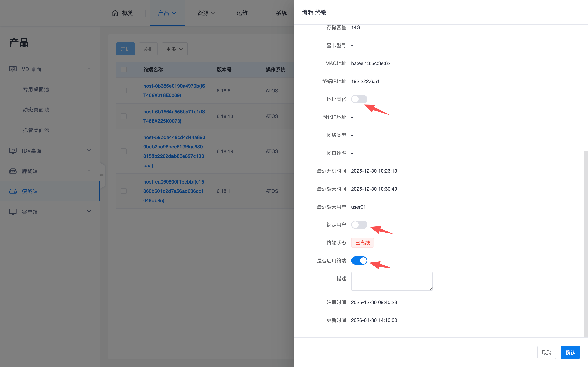Screen dimensions: 588x367
Task: Click into the 描述 text area
Action: pyautogui.click(x=392, y=281)
